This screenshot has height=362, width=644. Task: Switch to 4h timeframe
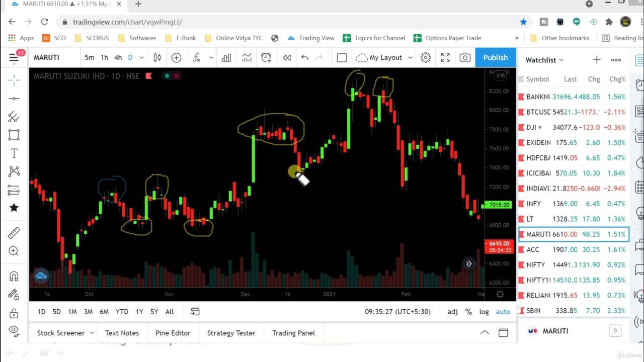[118, 57]
